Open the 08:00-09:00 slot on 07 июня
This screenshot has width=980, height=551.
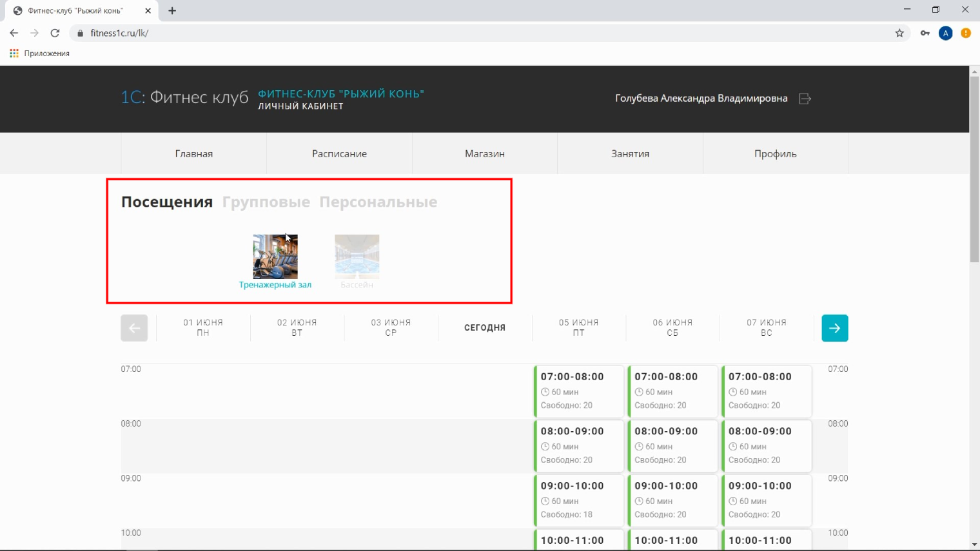(767, 446)
